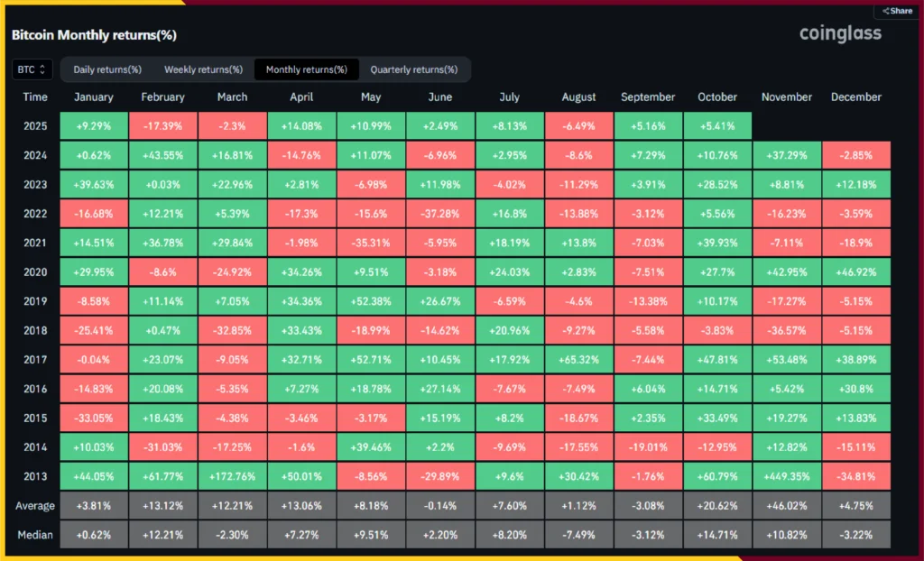Click the coinglass logo

click(840, 34)
